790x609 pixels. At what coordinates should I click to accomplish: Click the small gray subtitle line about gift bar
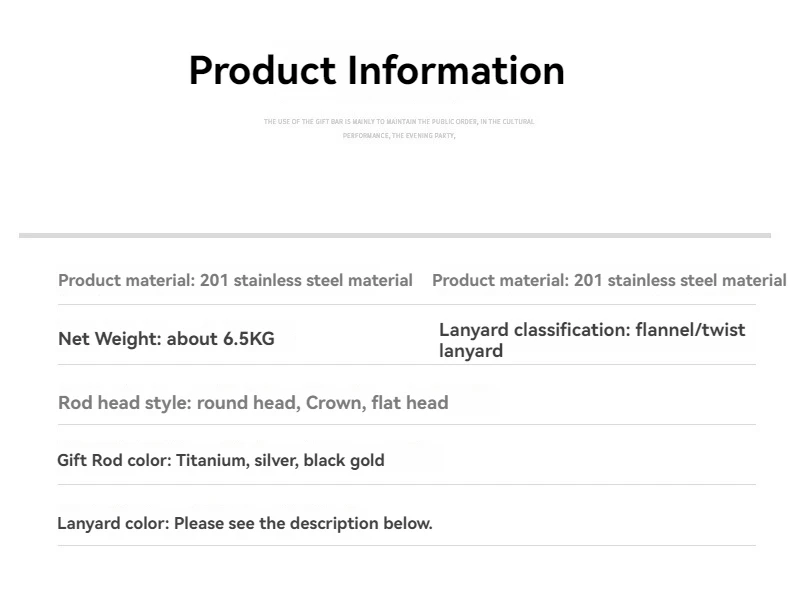pos(398,122)
